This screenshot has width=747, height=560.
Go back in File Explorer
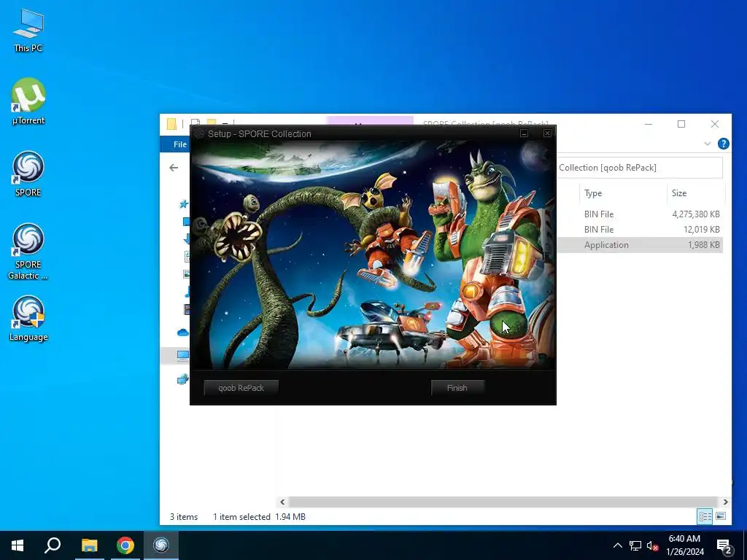tap(174, 168)
